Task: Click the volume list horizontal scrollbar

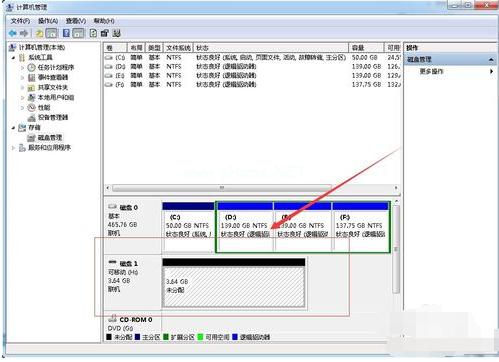Action: click(x=252, y=188)
